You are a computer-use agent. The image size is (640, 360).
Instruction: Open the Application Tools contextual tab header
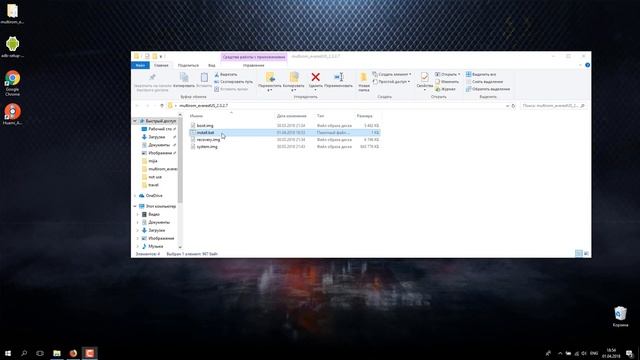254,57
